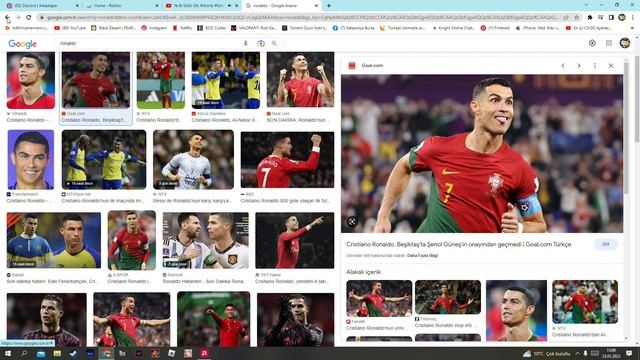Click the Google logo
Viewport: 640px width, 360px height.
pyautogui.click(x=22, y=44)
